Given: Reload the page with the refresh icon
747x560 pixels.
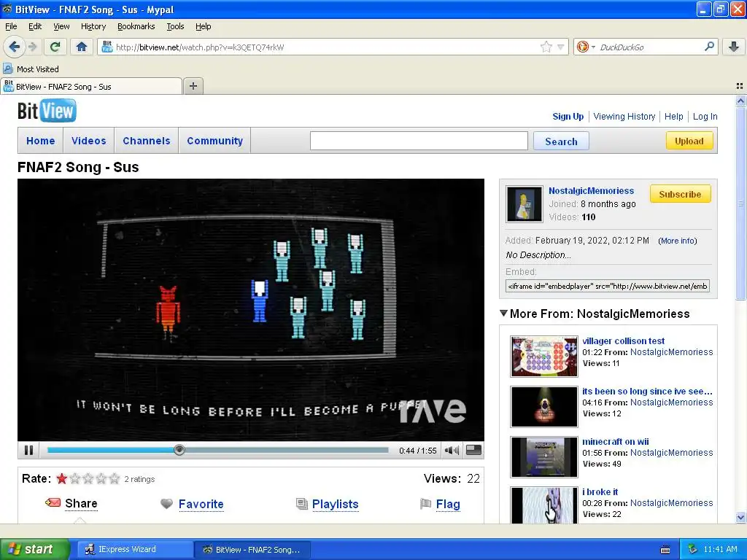Looking at the screenshot, I should [x=55, y=47].
